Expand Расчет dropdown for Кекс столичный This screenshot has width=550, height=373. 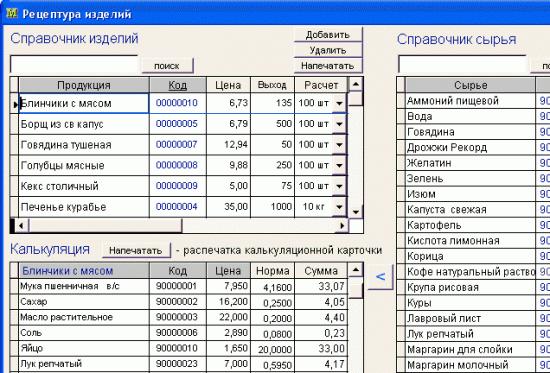(339, 186)
